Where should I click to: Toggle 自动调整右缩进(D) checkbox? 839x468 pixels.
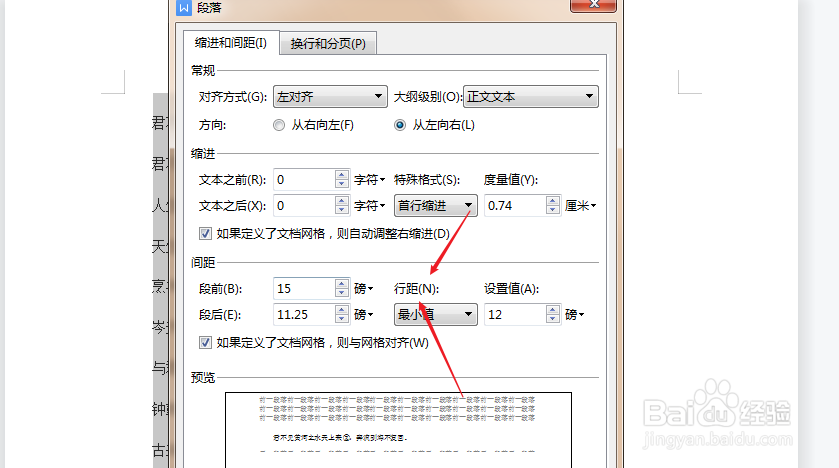pyautogui.click(x=205, y=234)
